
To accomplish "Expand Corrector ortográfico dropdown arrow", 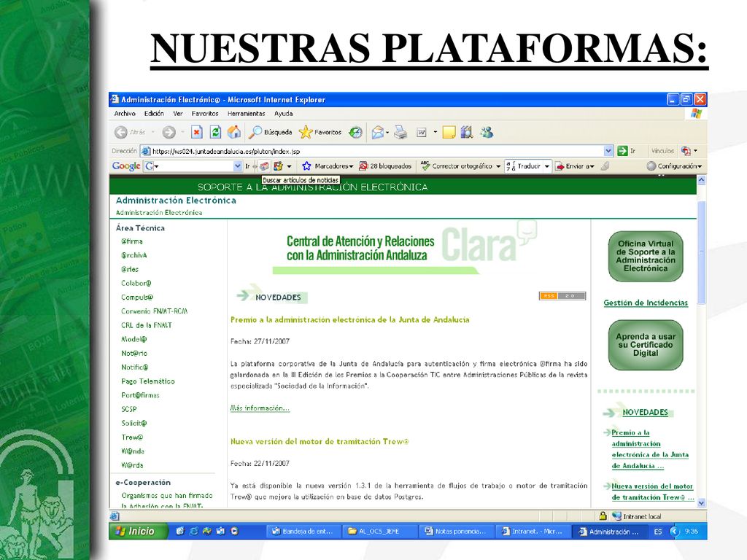I will [498, 166].
